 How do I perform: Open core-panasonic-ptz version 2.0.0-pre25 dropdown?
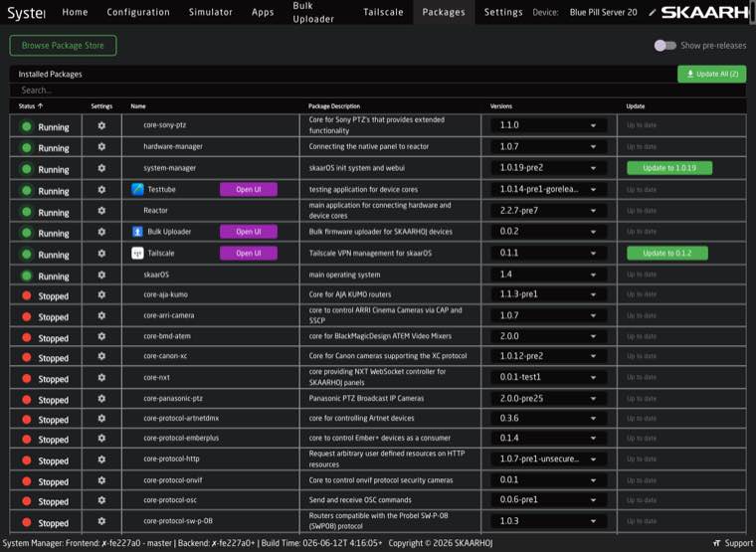pyautogui.click(x=548, y=399)
